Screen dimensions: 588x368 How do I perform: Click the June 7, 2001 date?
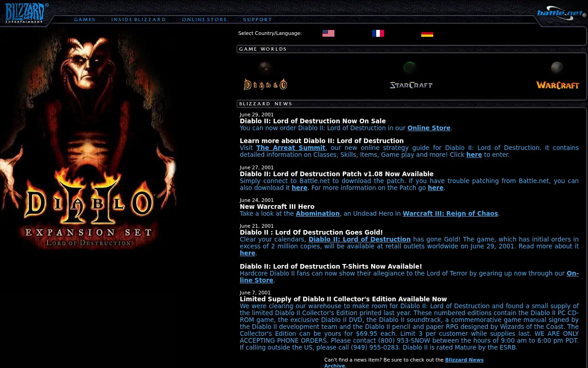pyautogui.click(x=255, y=293)
